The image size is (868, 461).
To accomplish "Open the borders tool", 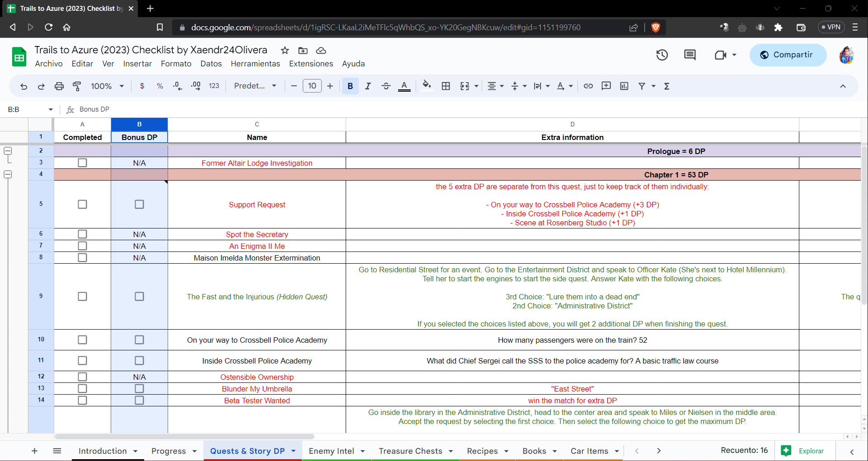I will [446, 86].
